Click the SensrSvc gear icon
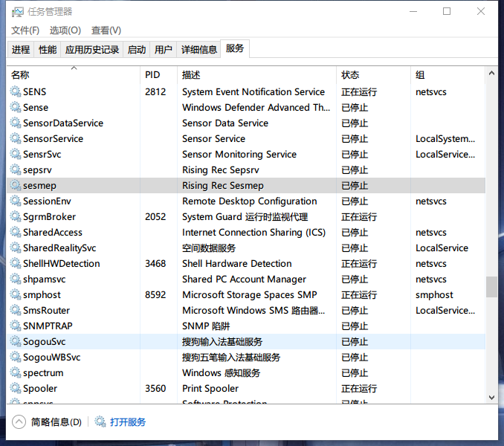 coord(16,154)
